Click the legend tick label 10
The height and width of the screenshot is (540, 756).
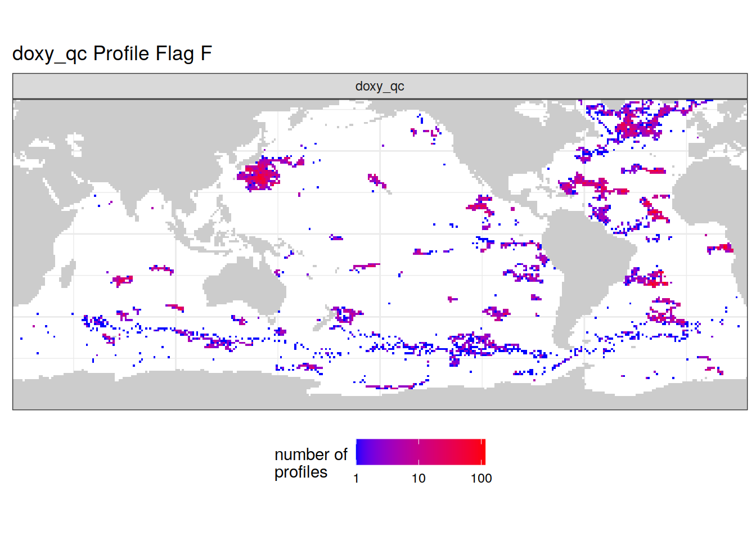(x=418, y=479)
